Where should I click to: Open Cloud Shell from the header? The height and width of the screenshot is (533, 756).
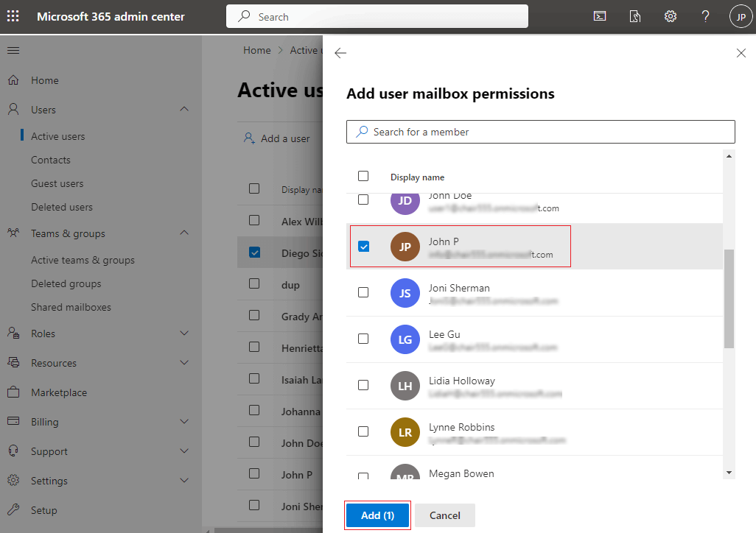click(600, 16)
